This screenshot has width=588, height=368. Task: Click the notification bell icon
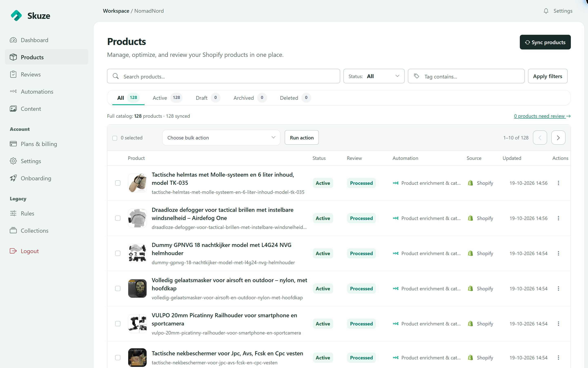(546, 11)
